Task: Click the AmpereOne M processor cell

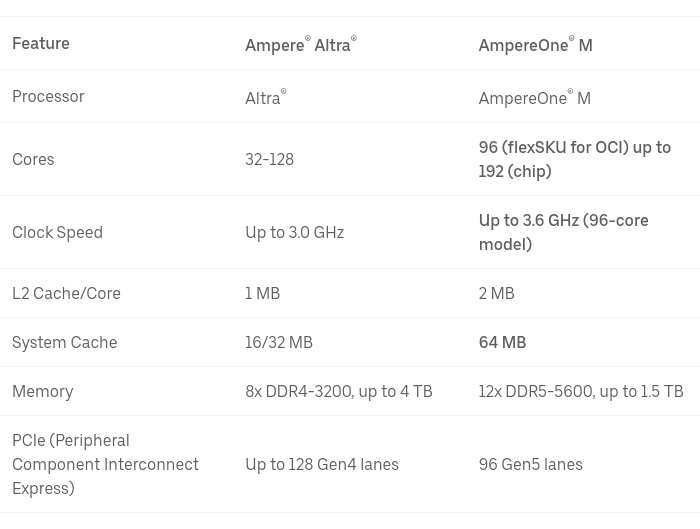Action: tap(534, 97)
